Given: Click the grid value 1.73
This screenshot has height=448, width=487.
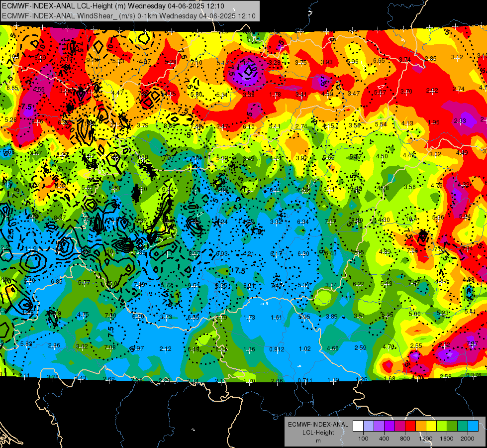Looking at the screenshot, I should pos(249,318).
